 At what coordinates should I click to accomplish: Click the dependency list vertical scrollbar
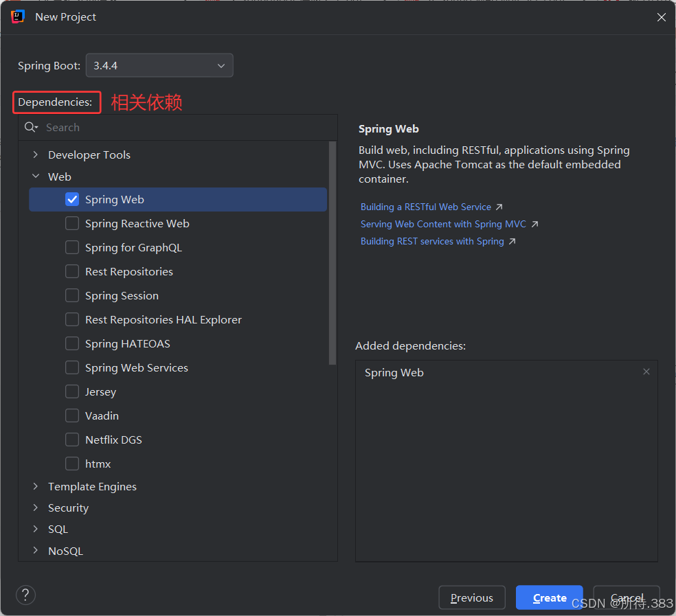(332, 253)
